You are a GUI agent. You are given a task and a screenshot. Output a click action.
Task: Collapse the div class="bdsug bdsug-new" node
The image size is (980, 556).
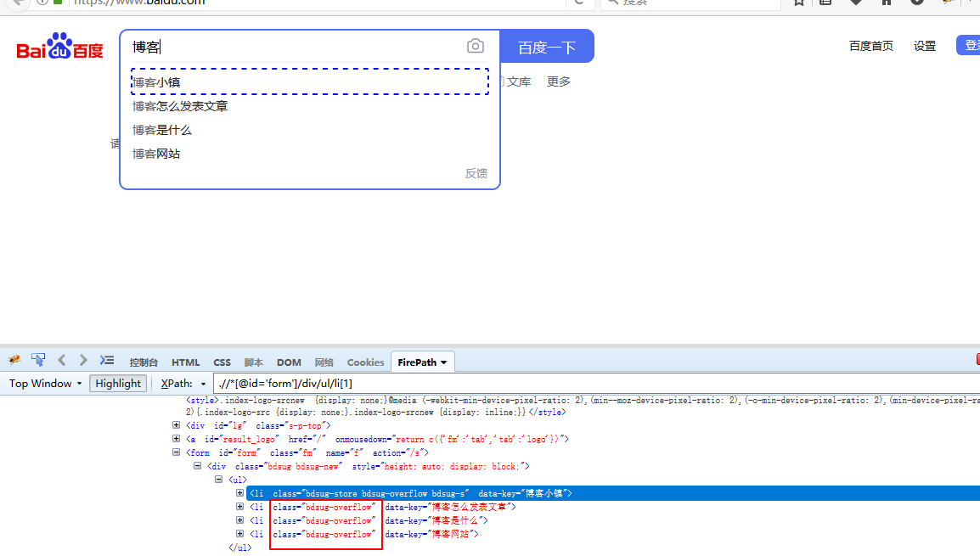click(198, 466)
